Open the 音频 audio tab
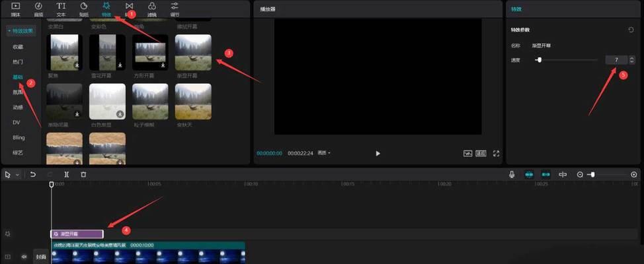This screenshot has height=264, width=644. pyautogui.click(x=38, y=9)
